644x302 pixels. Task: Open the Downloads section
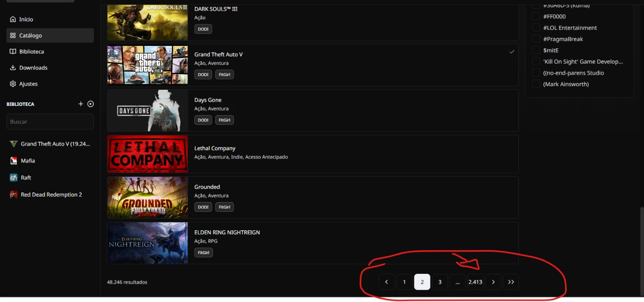coord(33,68)
